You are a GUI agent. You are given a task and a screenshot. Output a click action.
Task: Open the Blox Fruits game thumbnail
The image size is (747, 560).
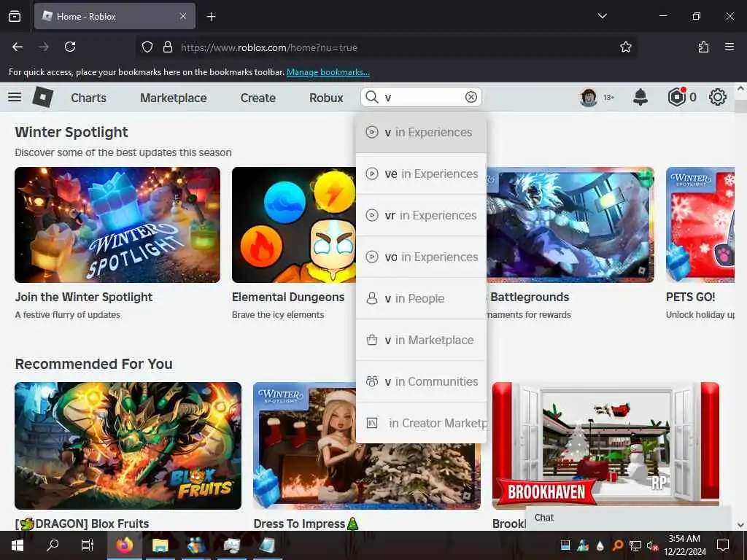pos(128,446)
